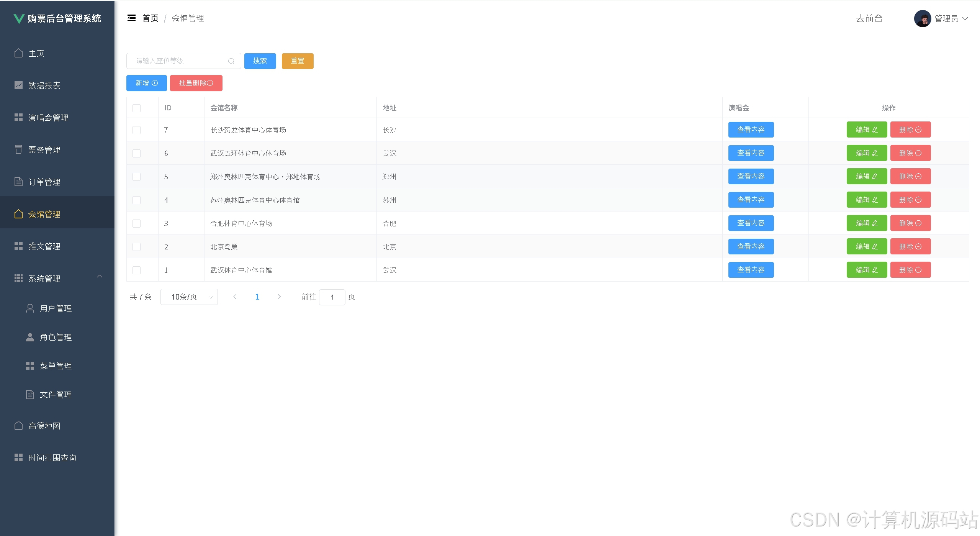980x536 pixels.
Task: Click the document icon beside 订单管理
Action: coord(18,182)
